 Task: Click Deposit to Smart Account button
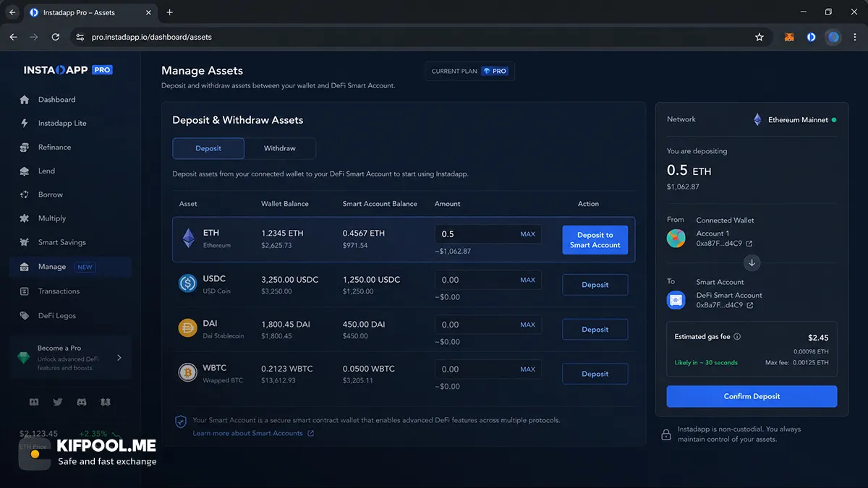pos(595,240)
